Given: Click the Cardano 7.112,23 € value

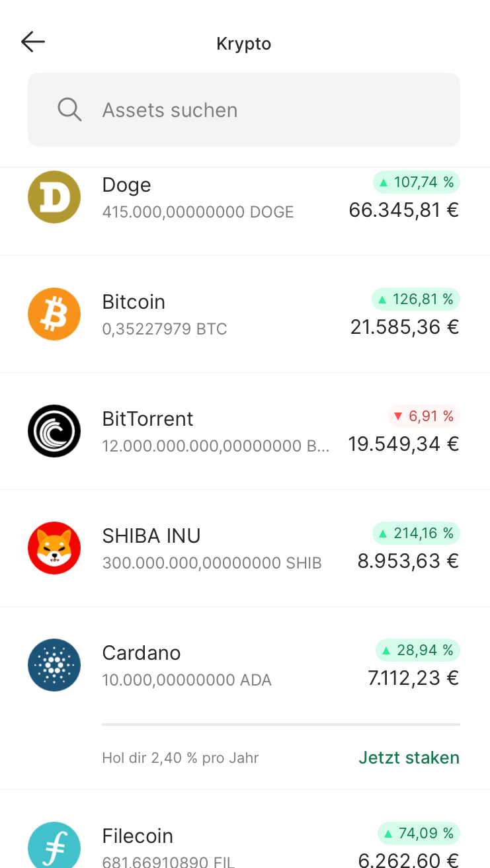Looking at the screenshot, I should point(413,678).
